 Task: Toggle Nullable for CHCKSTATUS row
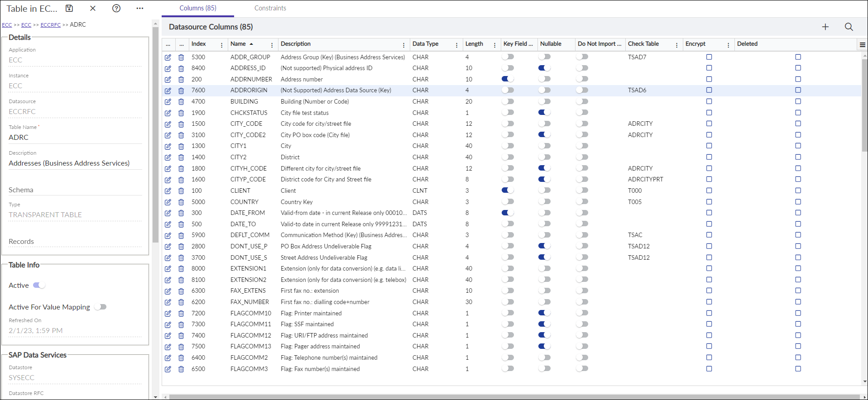[544, 112]
